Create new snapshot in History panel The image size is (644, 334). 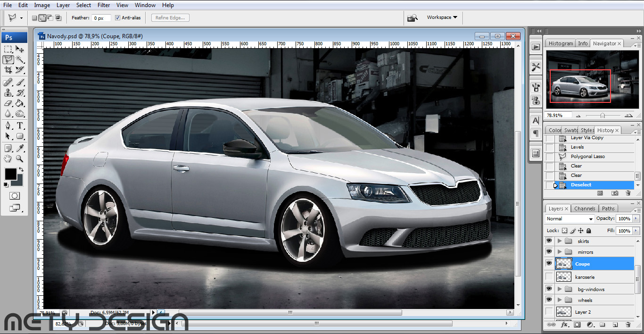point(615,193)
